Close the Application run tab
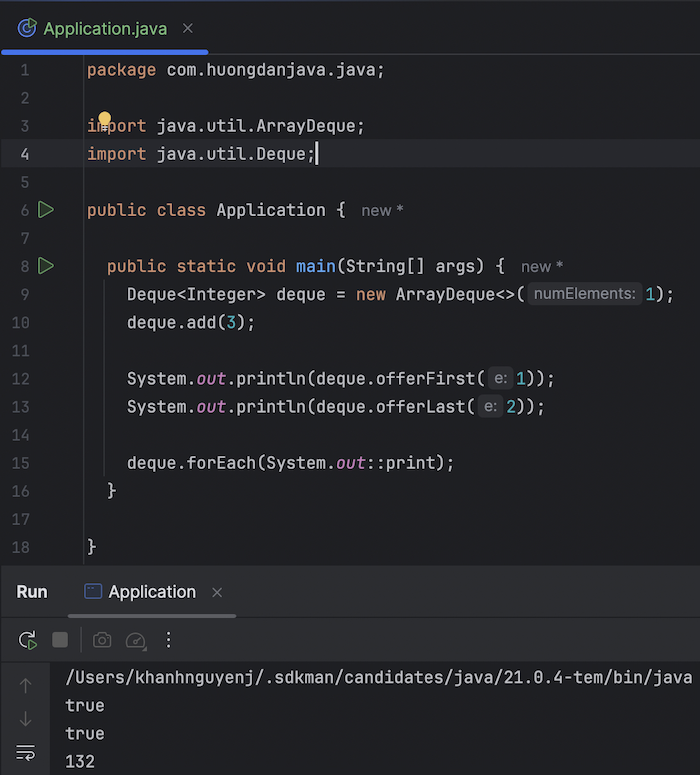 click(x=217, y=593)
